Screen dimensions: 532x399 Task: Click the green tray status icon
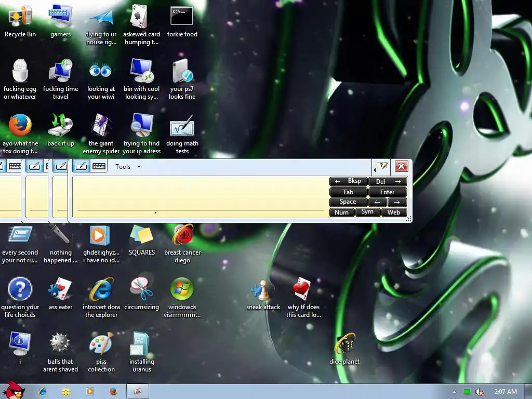(467, 392)
